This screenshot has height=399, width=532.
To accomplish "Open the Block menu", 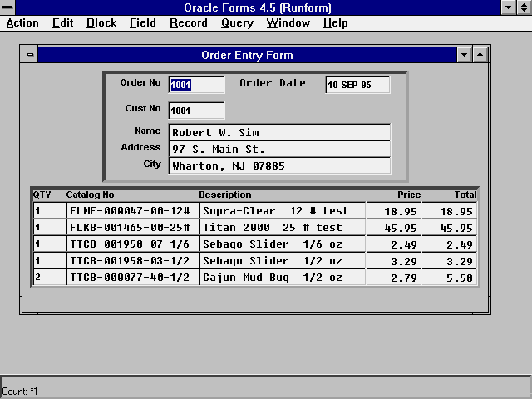I will 101,23.
